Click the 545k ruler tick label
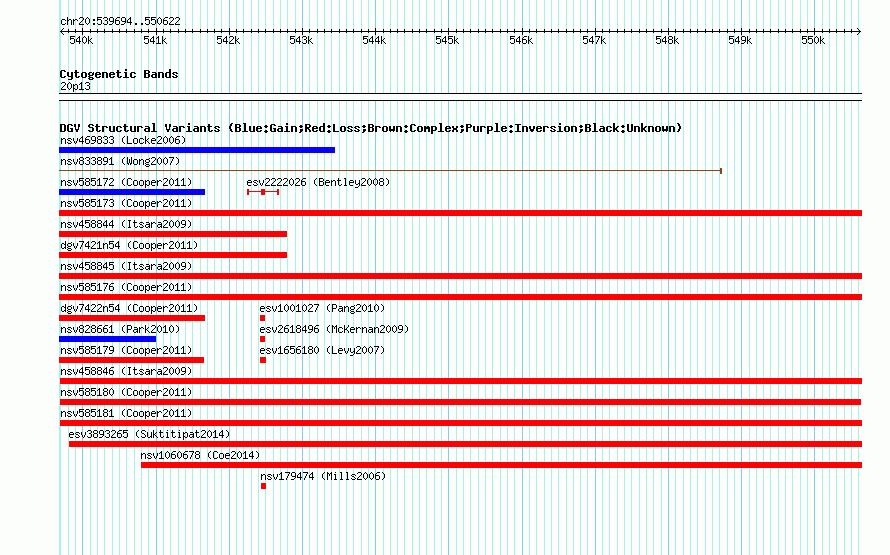This screenshot has width=890, height=555. [x=447, y=40]
